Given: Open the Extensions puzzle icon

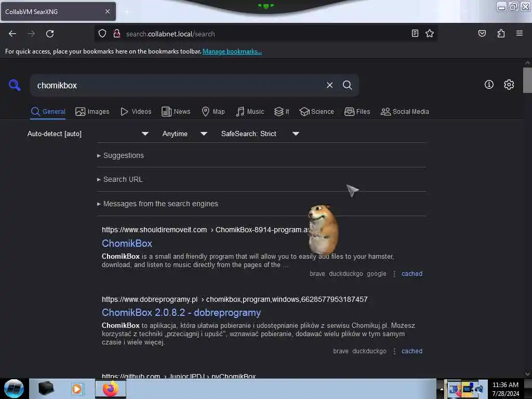Looking at the screenshot, I should click(501, 33).
